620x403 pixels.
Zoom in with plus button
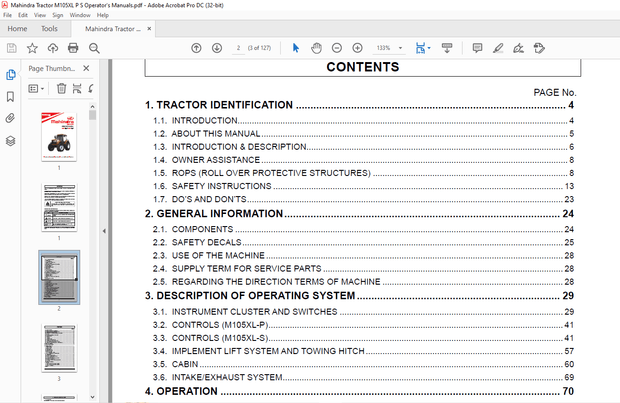357,48
